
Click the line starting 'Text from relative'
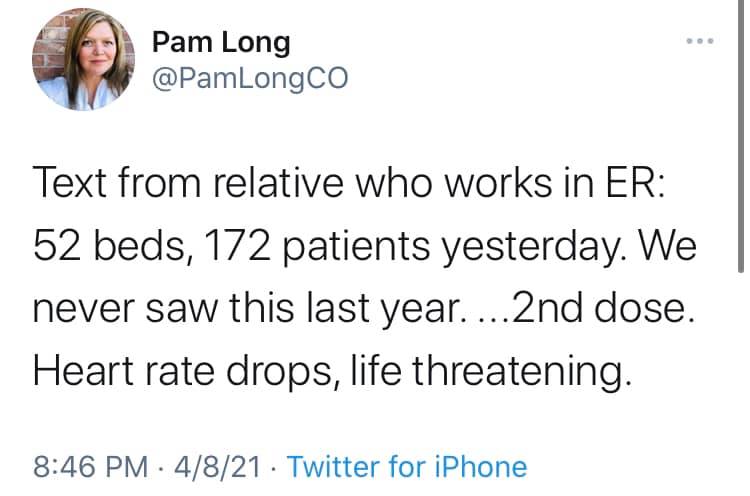tap(349, 183)
